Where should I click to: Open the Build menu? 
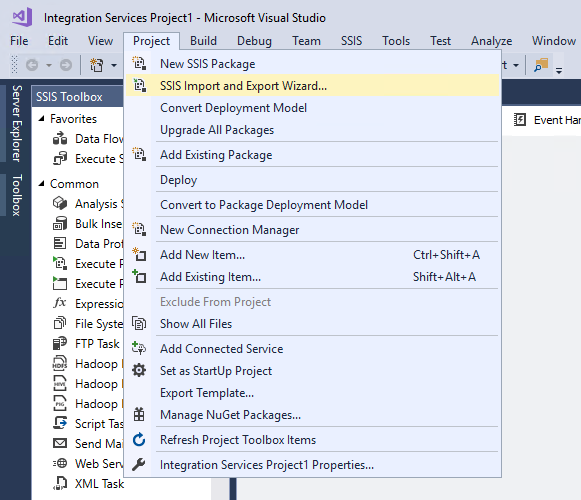click(203, 41)
